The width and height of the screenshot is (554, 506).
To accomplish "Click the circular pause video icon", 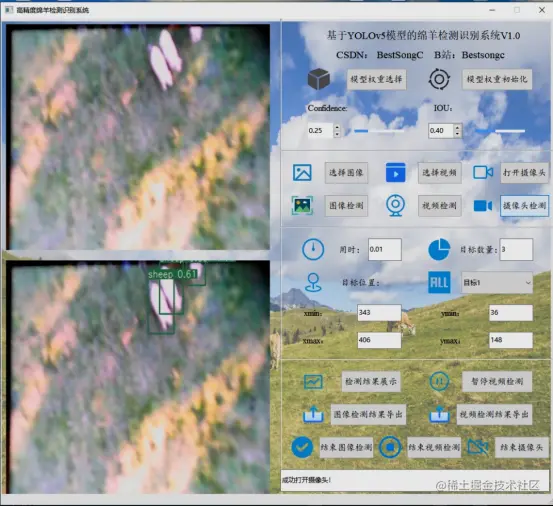I will (439, 381).
